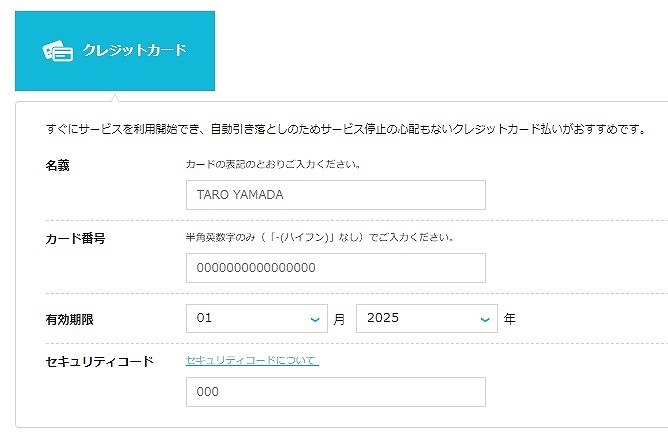Open the セキュリティコードについて link
This screenshot has width=668, height=447.
(252, 360)
